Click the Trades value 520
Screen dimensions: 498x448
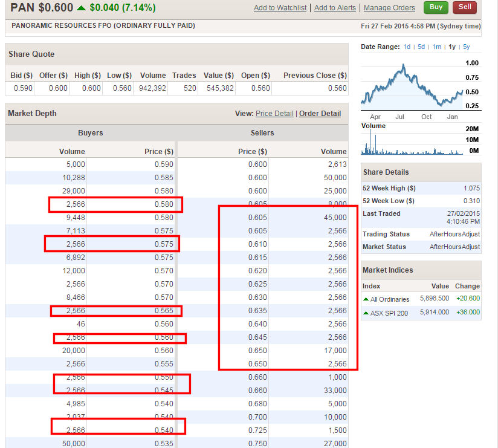point(190,88)
